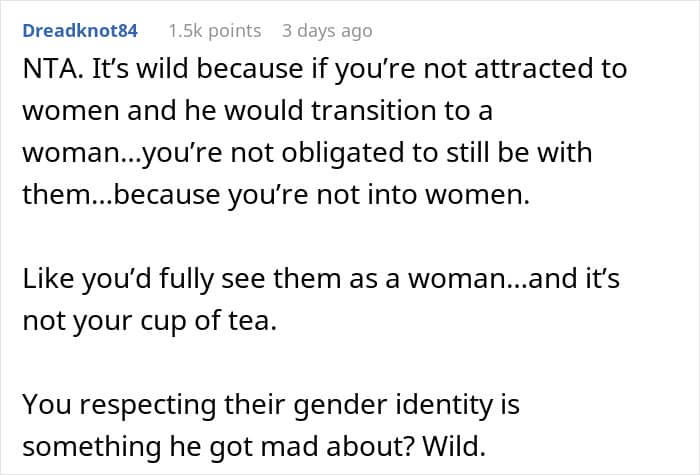Click the line "women and he would transition to a"
The width and height of the screenshot is (700, 475).
pos(256,111)
